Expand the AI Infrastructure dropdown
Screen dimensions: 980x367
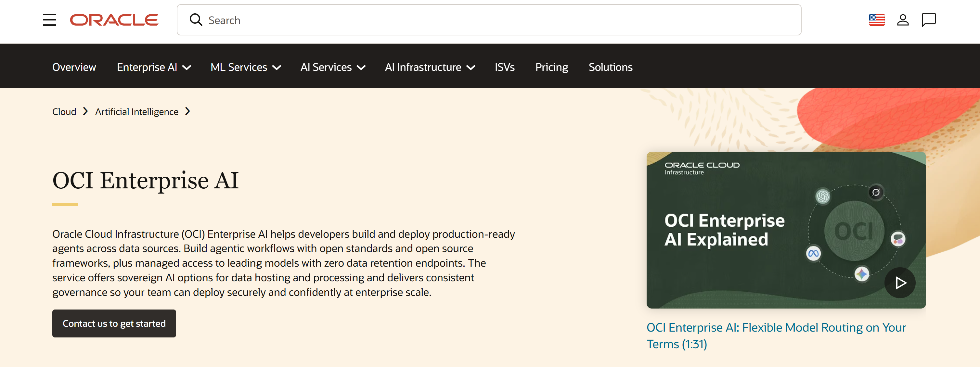pyautogui.click(x=430, y=67)
